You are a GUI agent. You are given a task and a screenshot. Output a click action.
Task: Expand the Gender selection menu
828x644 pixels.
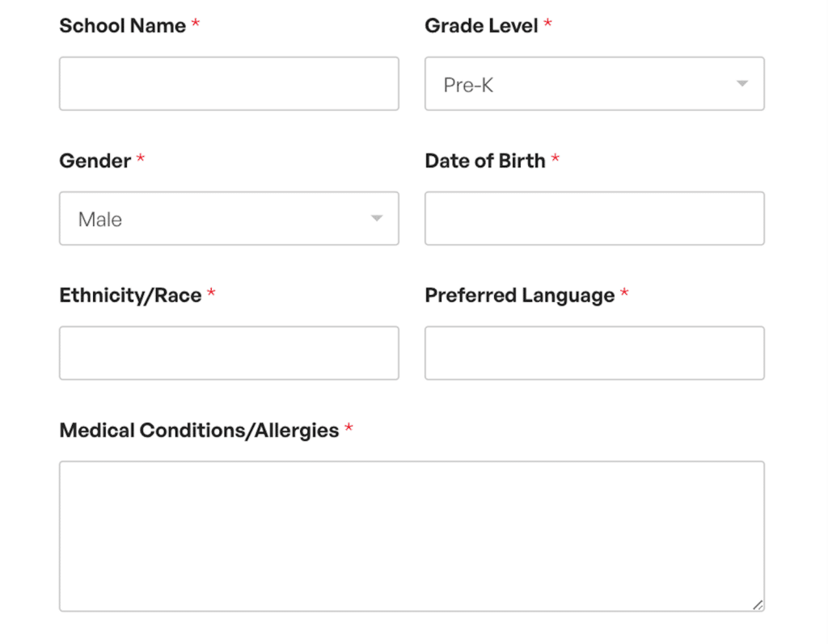229,218
